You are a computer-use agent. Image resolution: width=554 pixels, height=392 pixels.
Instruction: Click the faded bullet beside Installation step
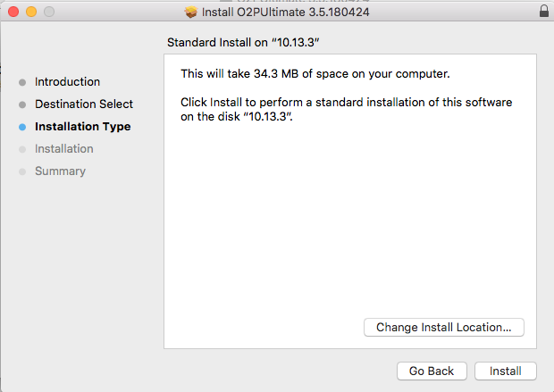tap(22, 149)
